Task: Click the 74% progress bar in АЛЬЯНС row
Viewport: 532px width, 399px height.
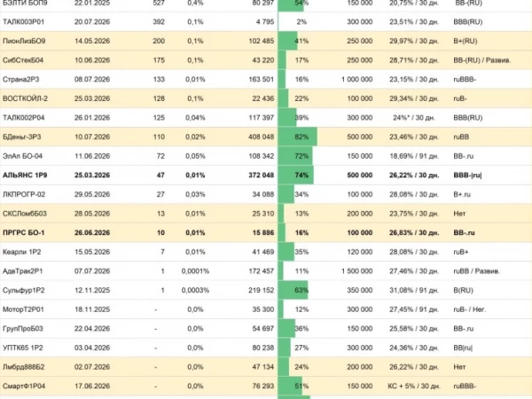Action: pyautogui.click(x=296, y=176)
